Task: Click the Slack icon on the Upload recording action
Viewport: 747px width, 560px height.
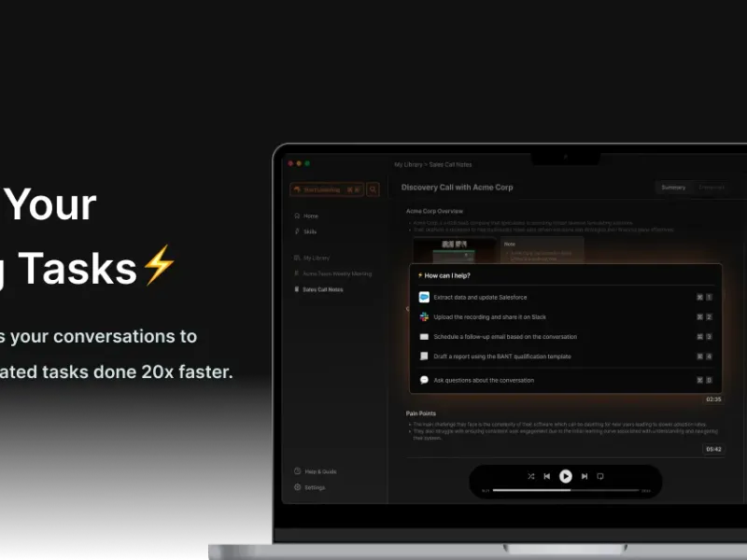Action: pyautogui.click(x=424, y=317)
